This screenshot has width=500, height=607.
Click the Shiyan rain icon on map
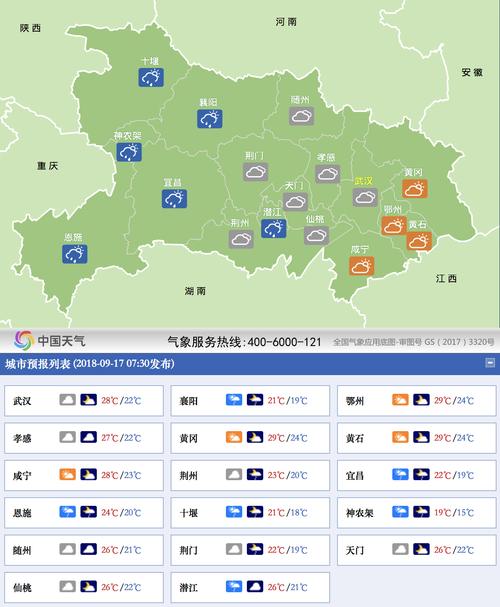[x=151, y=77]
